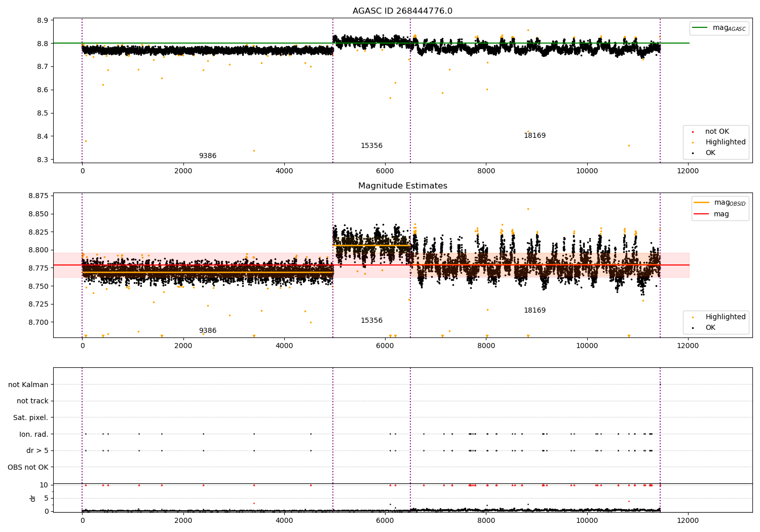Viewport: 760px width, 532px height.
Task: Click the 9386 annotation in Magnitude Estimates plot
Action: click(208, 331)
